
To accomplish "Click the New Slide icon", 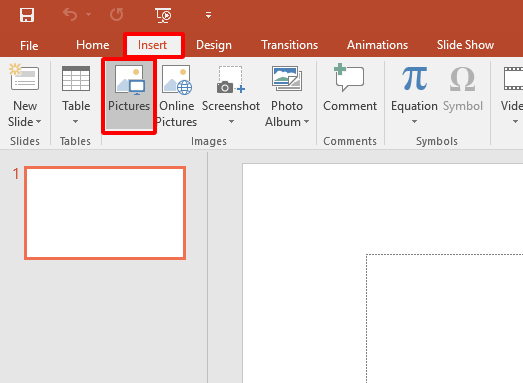I will (x=24, y=78).
